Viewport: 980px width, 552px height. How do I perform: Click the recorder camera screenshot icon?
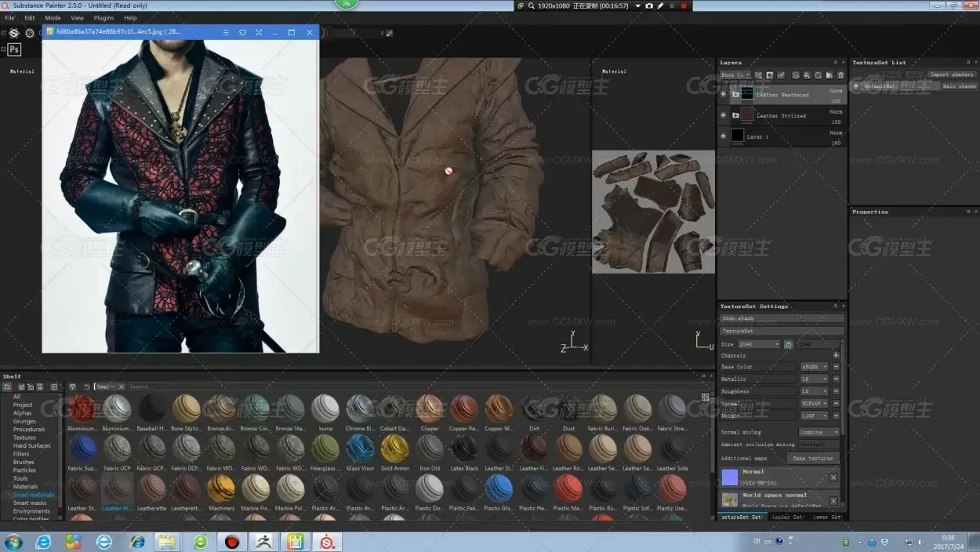point(649,5)
